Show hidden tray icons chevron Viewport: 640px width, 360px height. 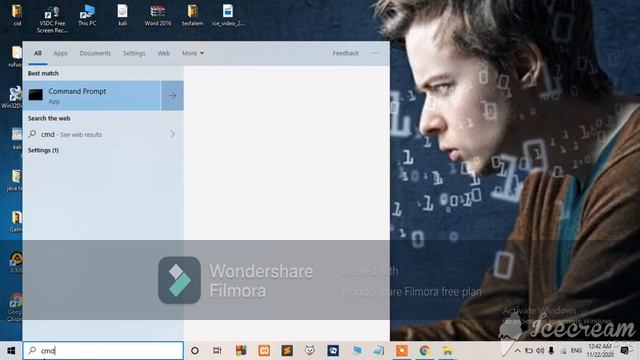coord(518,351)
